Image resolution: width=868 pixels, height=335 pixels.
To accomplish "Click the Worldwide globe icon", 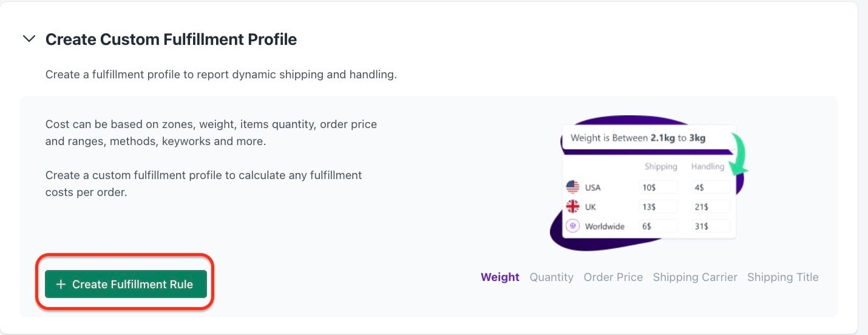I will (572, 226).
